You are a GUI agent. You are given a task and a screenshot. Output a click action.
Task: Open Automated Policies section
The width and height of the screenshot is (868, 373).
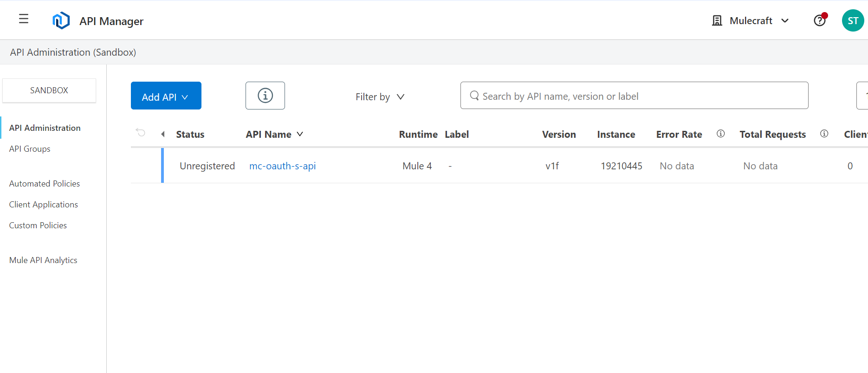(x=45, y=184)
